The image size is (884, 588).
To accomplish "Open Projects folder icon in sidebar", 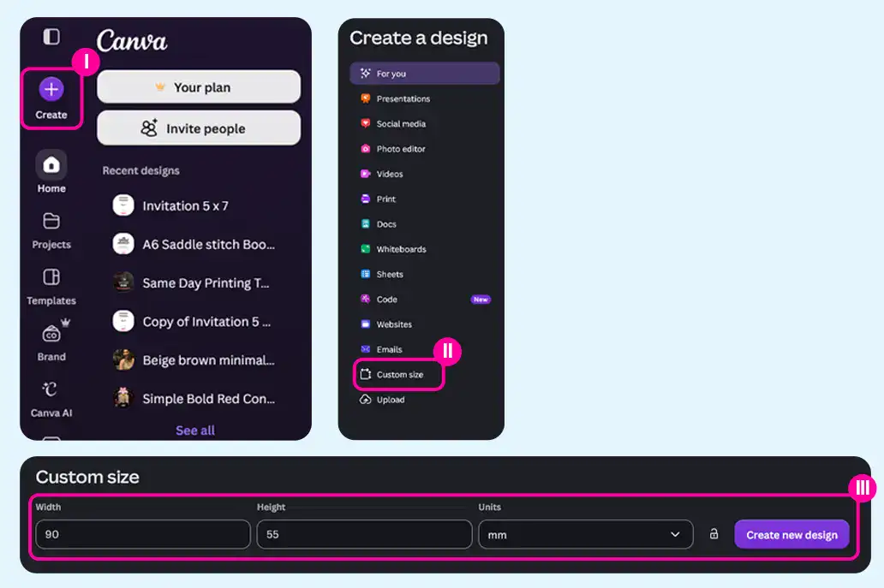I will pos(51,221).
